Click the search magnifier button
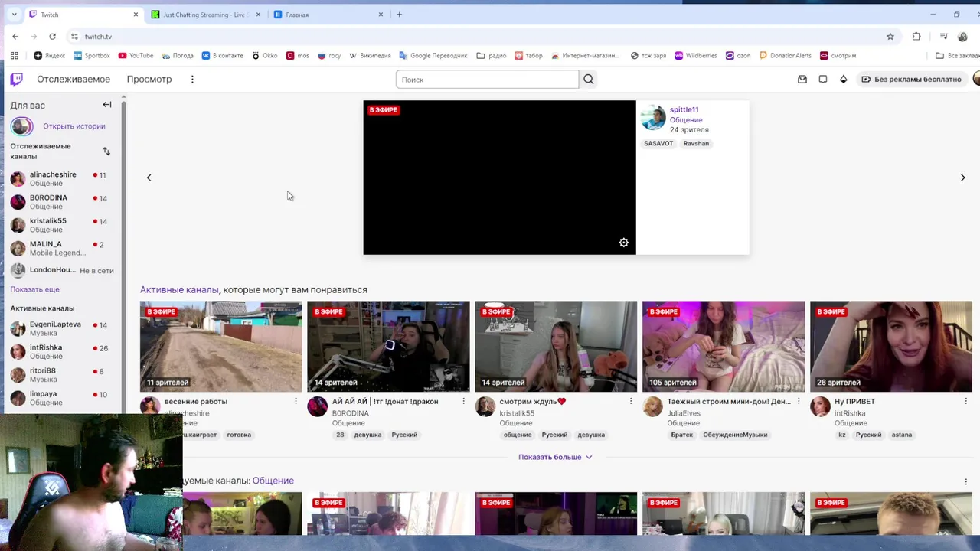Screen dimensions: 980x551 [588, 79]
